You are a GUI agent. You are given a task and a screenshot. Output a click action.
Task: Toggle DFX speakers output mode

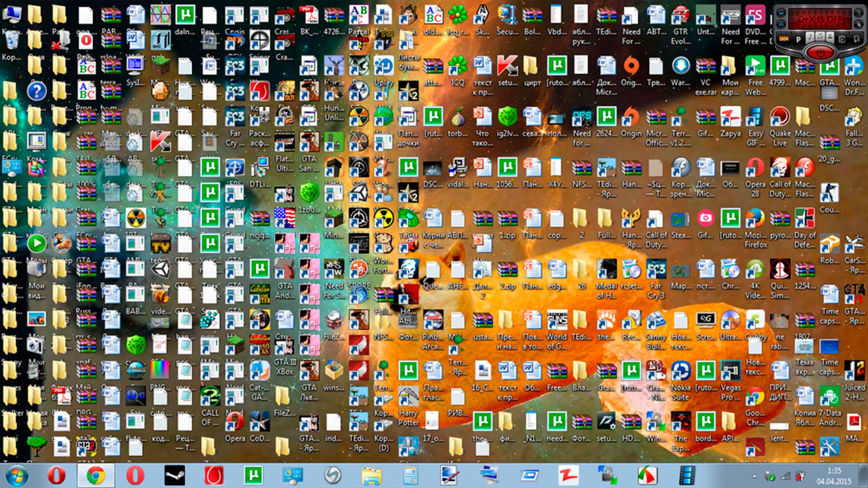click(x=842, y=40)
